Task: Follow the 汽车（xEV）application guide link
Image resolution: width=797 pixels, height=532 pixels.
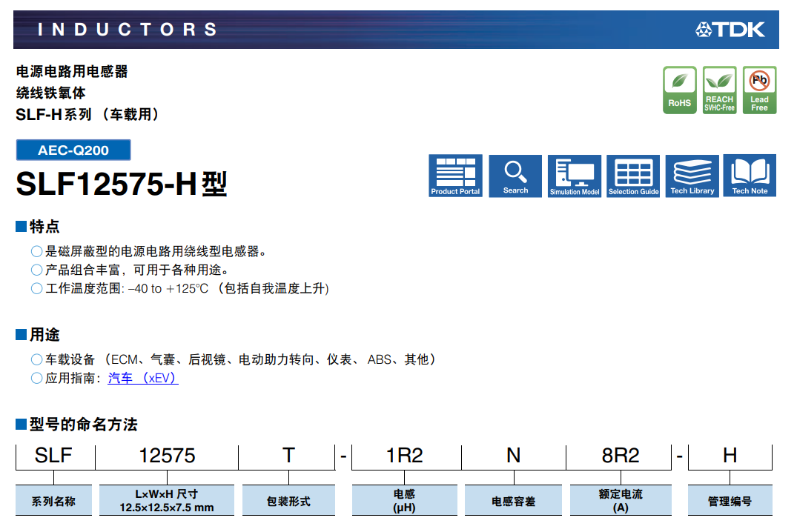Action: [x=143, y=378]
